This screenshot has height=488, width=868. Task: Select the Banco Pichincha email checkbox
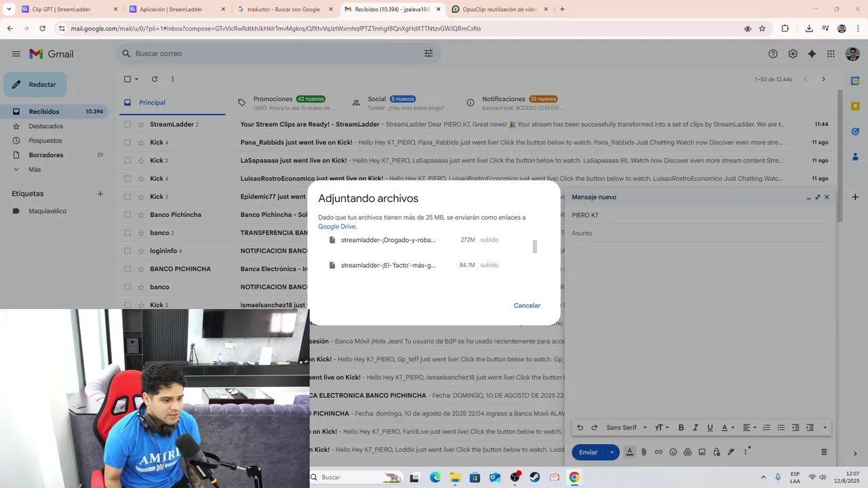coord(127,215)
